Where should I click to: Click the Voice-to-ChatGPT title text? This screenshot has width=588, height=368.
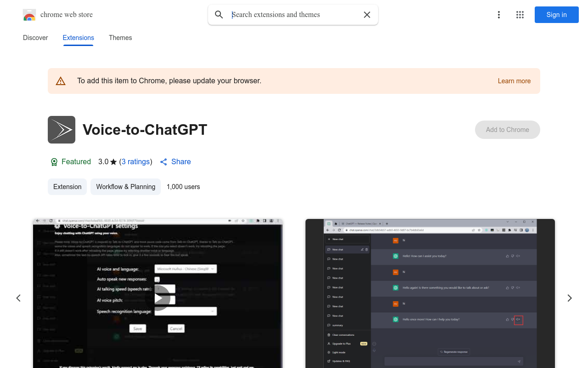coord(145,130)
